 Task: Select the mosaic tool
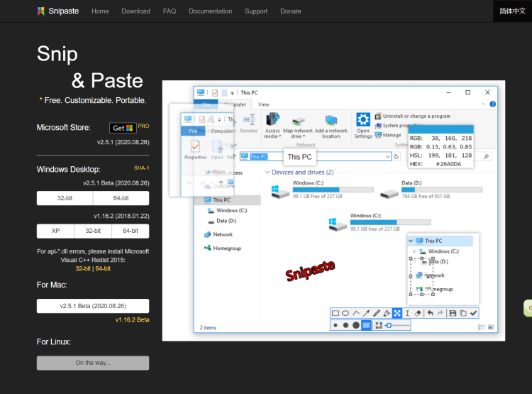tap(397, 313)
